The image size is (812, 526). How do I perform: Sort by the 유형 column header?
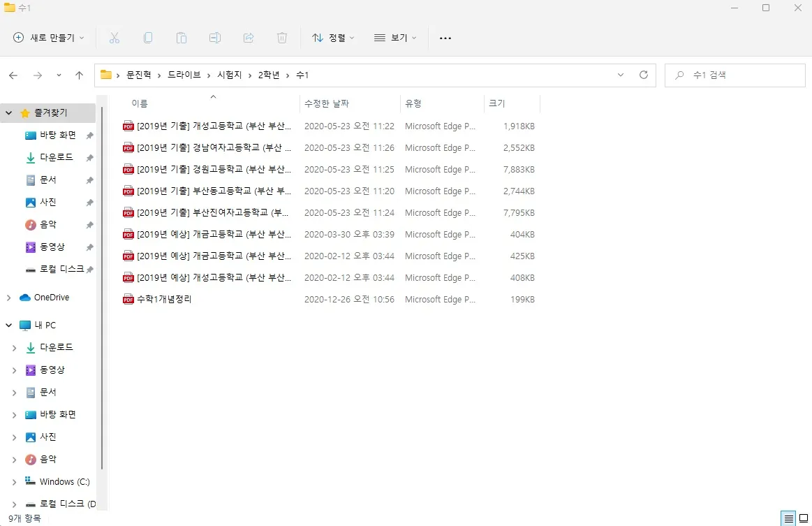413,103
